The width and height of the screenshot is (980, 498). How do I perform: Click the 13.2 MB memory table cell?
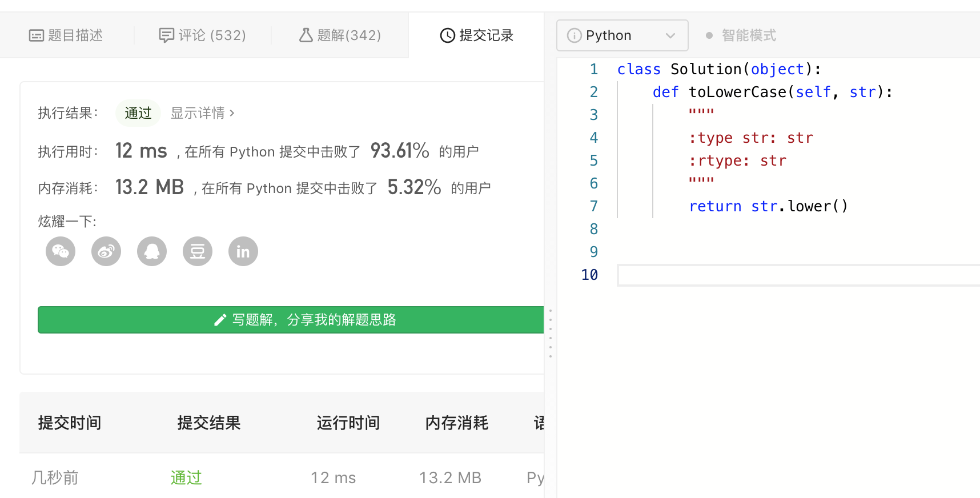(x=451, y=477)
